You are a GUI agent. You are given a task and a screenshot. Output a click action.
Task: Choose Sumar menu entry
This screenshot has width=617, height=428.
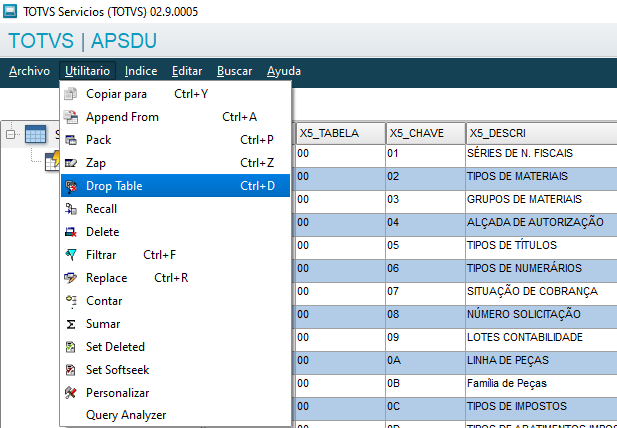point(175,324)
